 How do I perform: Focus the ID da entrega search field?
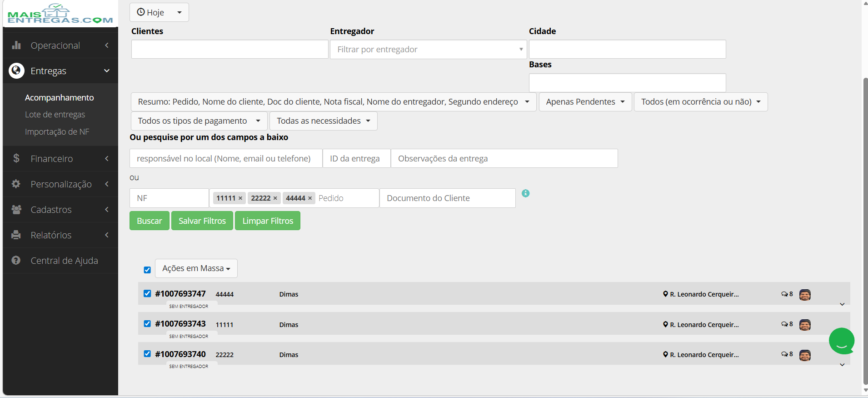(x=357, y=158)
